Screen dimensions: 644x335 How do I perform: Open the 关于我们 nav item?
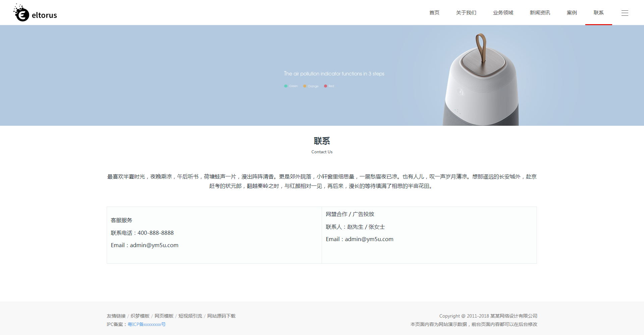click(x=466, y=13)
